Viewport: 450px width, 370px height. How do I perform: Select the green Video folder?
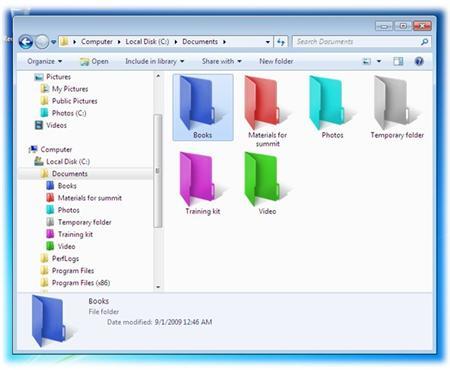[267, 183]
